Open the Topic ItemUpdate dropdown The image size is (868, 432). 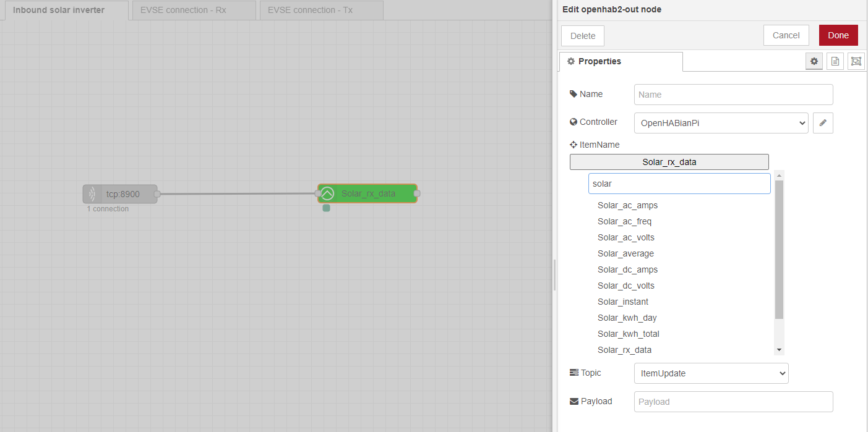click(711, 373)
